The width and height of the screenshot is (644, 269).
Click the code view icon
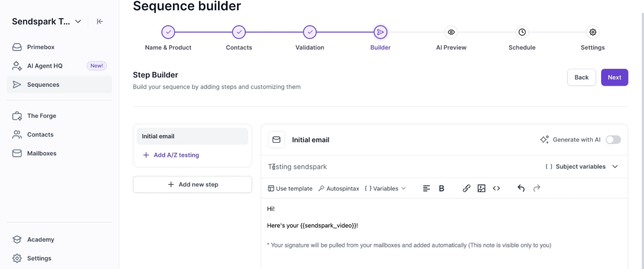pyautogui.click(x=496, y=188)
